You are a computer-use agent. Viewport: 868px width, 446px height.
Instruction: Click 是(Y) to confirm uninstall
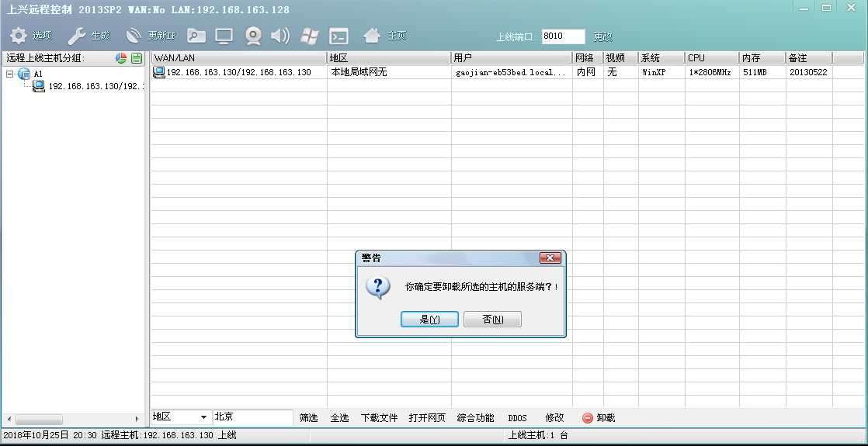point(429,320)
